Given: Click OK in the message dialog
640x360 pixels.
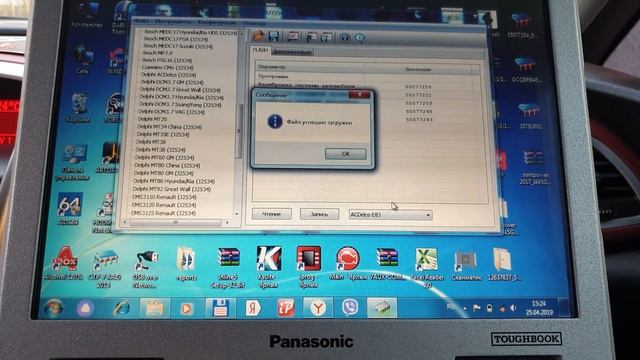Looking at the screenshot, I should (x=345, y=154).
